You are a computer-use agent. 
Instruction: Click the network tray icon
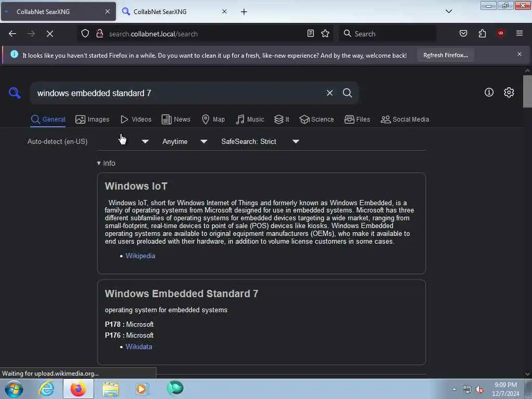[467, 390]
